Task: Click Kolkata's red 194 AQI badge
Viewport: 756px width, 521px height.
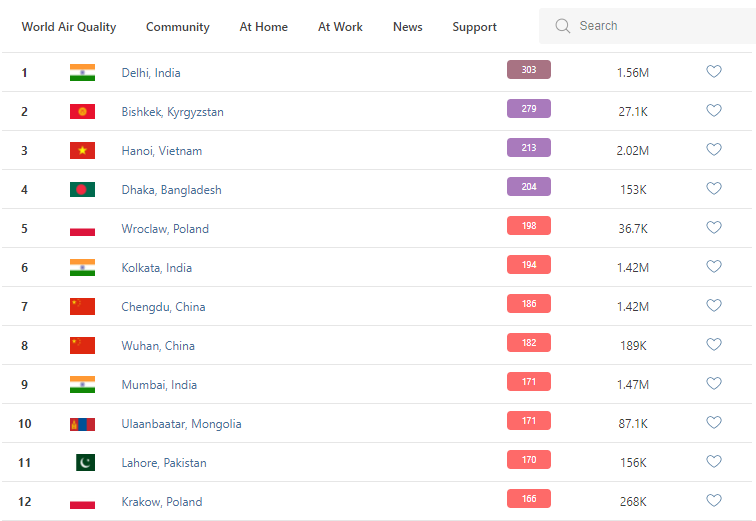Action: (x=529, y=265)
